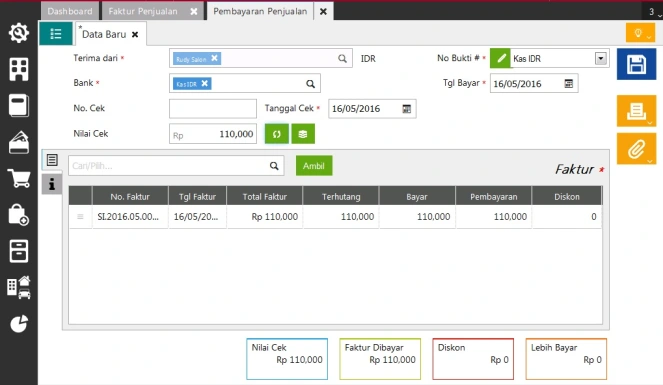Image resolution: width=663 pixels, height=385 pixels.
Task: Click the teal list view icon
Action: pos(56,34)
